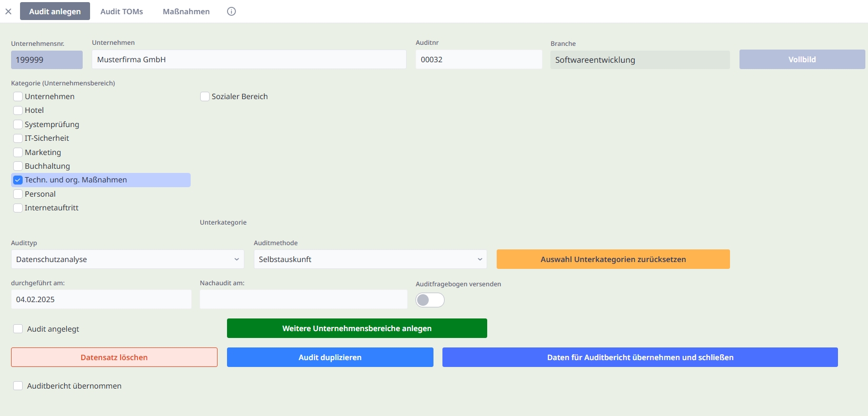The height and width of the screenshot is (416, 868).
Task: Toggle the Auditfragebogen versenden switch
Action: pos(430,300)
